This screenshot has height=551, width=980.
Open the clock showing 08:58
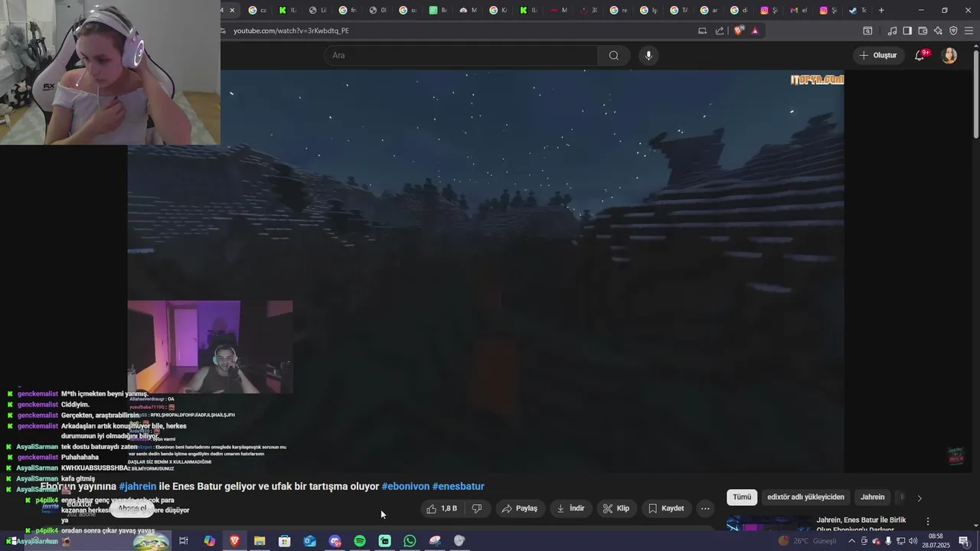[x=936, y=541]
